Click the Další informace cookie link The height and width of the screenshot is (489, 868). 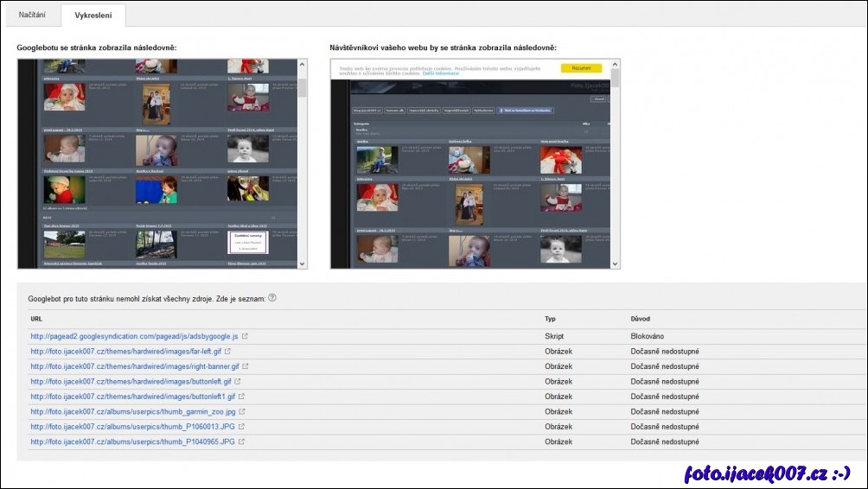(x=441, y=73)
